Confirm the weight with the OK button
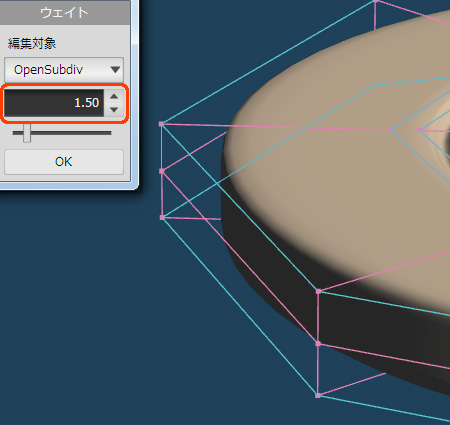Viewport: 450px width, 425px height. 64,162
